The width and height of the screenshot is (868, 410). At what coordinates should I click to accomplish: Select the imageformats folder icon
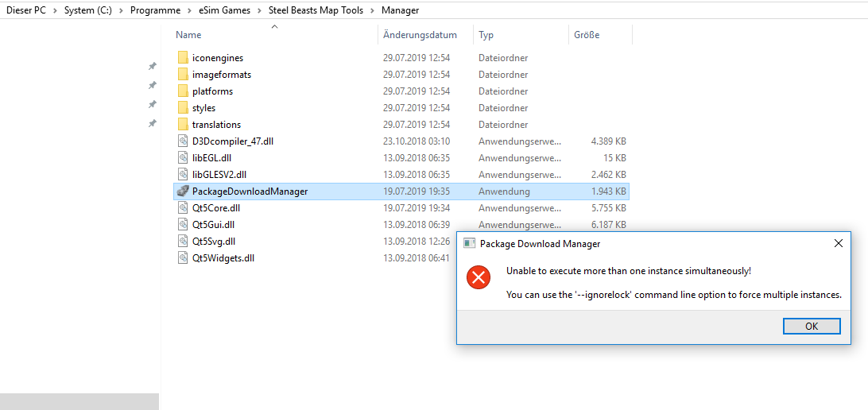pos(183,75)
